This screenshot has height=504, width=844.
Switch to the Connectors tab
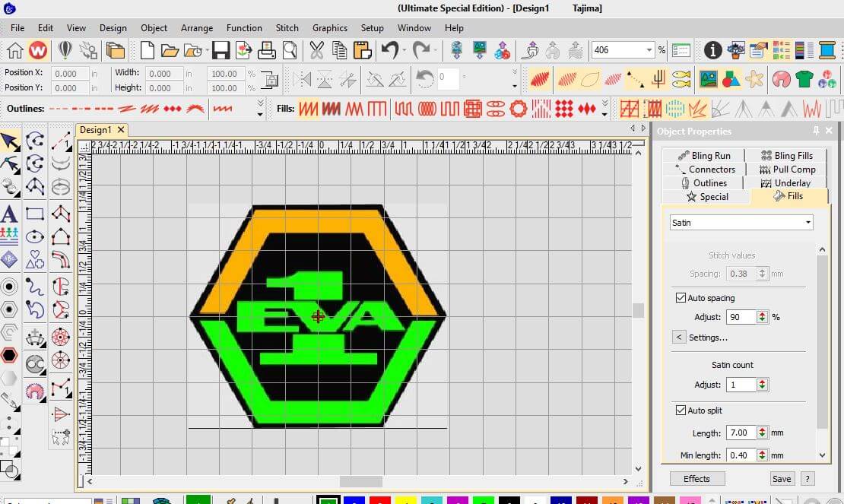tap(705, 169)
